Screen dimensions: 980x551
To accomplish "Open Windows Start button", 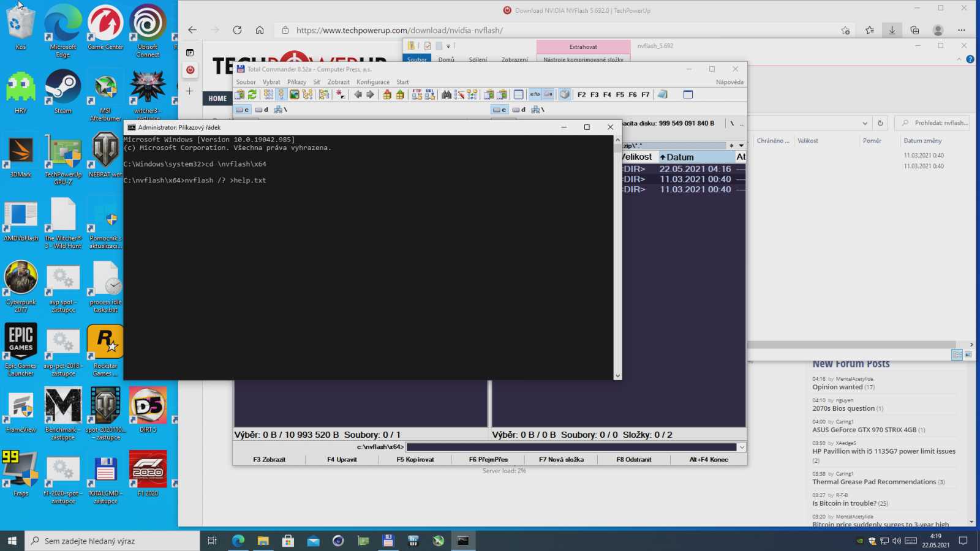I will [x=12, y=541].
